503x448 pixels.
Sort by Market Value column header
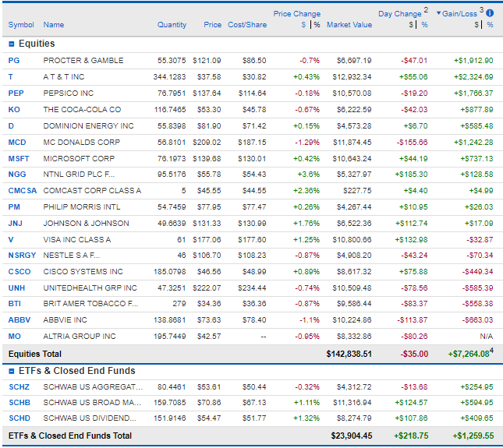349,25
